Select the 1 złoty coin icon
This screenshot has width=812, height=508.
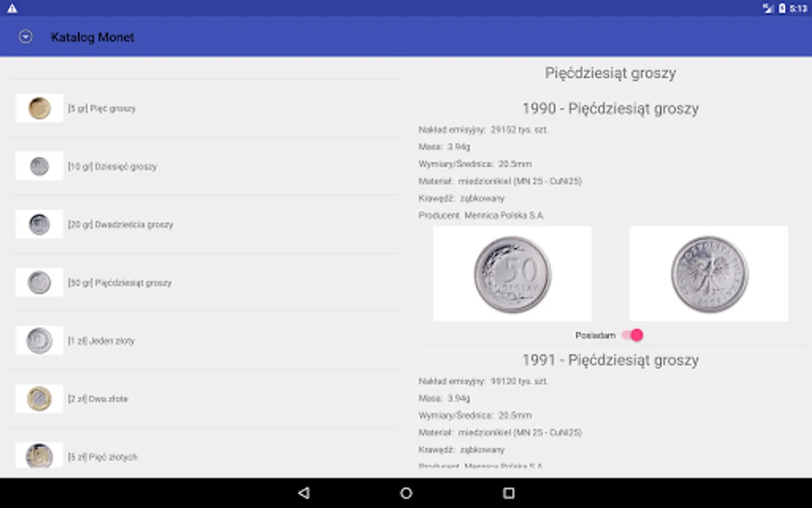(39, 340)
